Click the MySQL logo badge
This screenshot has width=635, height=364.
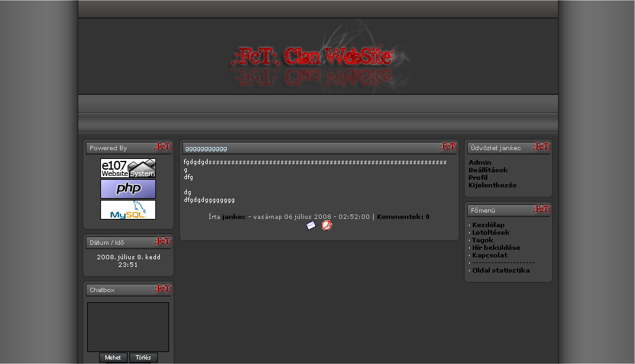128,210
